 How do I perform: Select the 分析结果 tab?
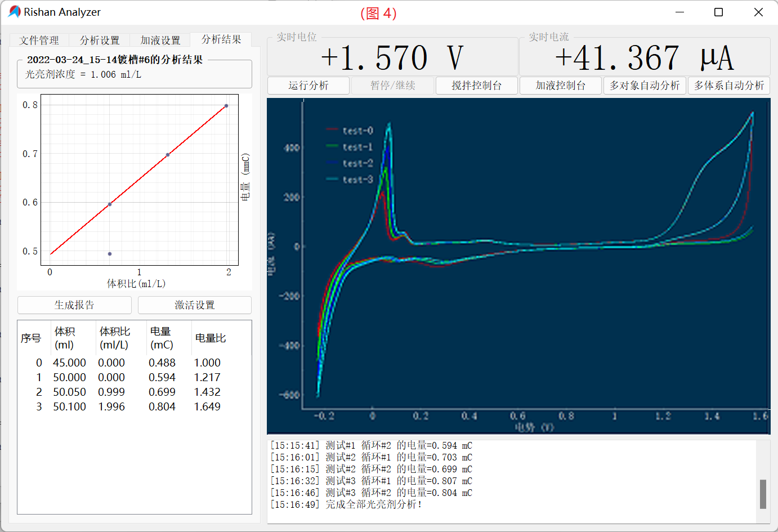(221, 39)
